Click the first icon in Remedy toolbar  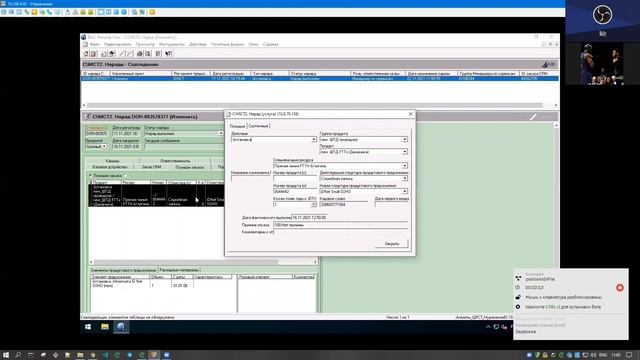tap(86, 54)
